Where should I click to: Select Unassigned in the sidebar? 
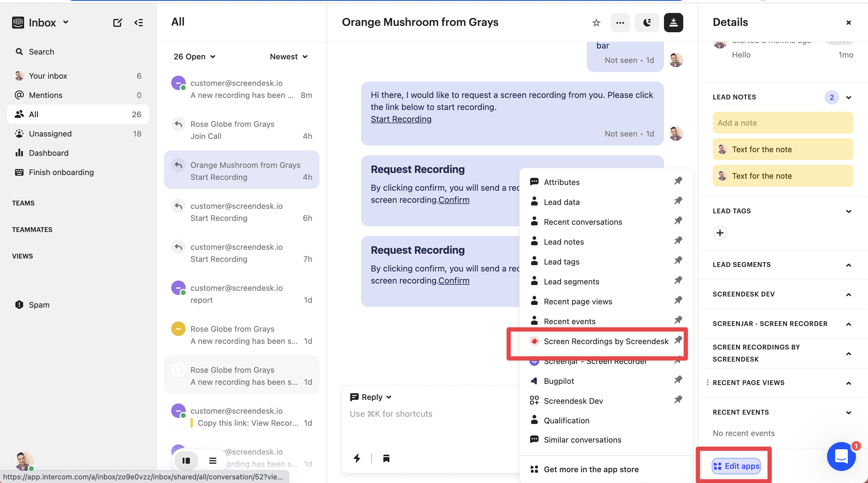click(x=50, y=134)
